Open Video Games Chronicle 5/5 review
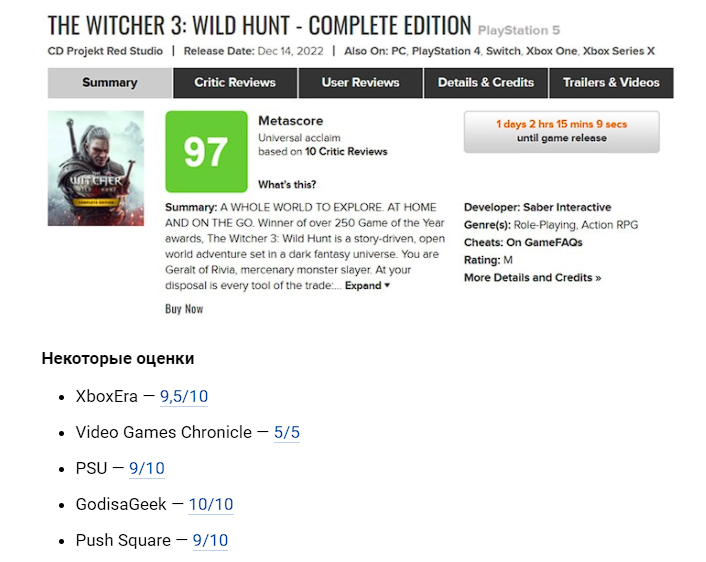This screenshot has height=562, width=706. tap(287, 433)
